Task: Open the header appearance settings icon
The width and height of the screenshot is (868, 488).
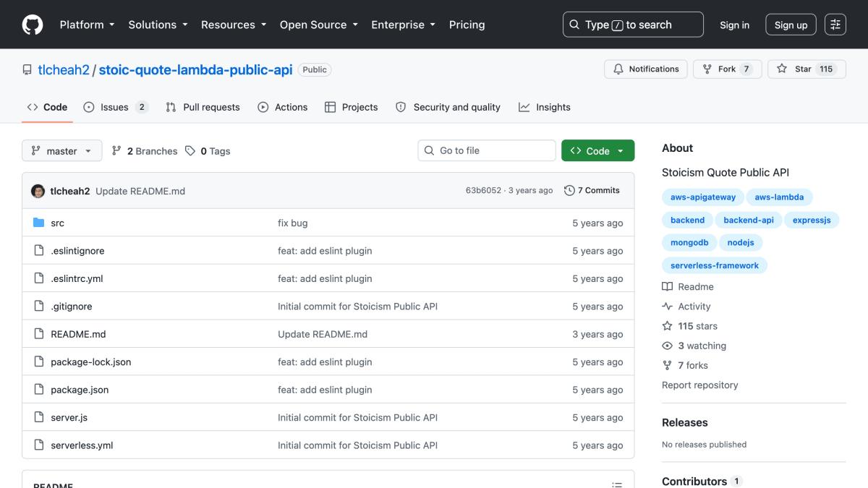Action: pos(835,25)
